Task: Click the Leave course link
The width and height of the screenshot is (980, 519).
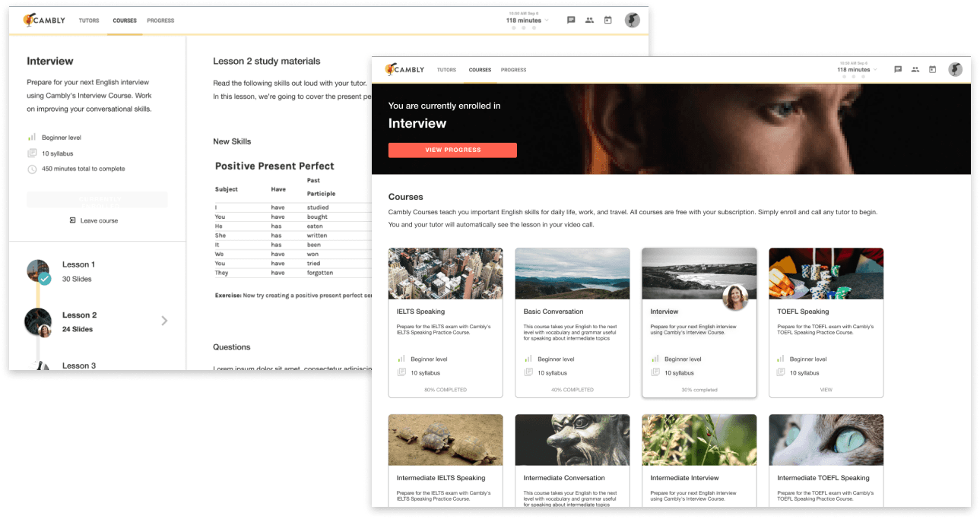Action: (99, 220)
